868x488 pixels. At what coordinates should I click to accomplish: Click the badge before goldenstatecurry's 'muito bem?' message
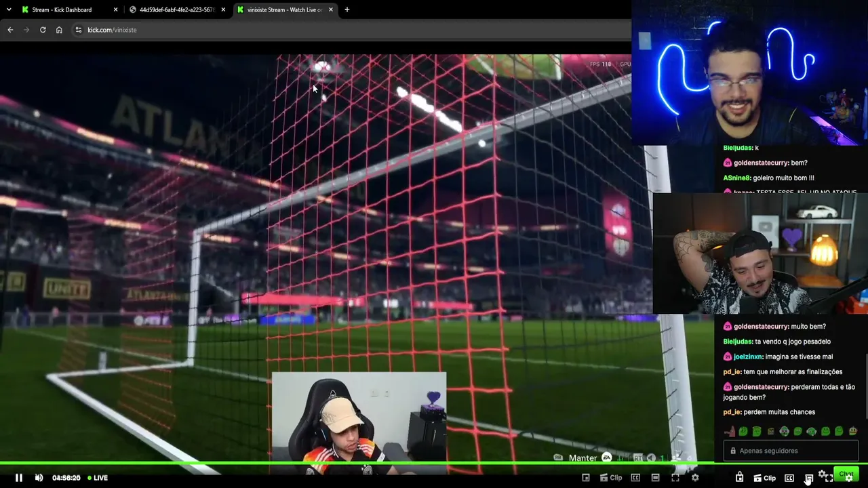[728, 327]
